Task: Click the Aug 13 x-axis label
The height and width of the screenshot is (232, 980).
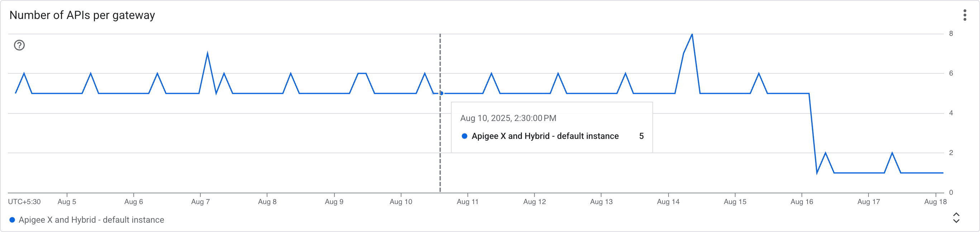Action: click(601, 202)
